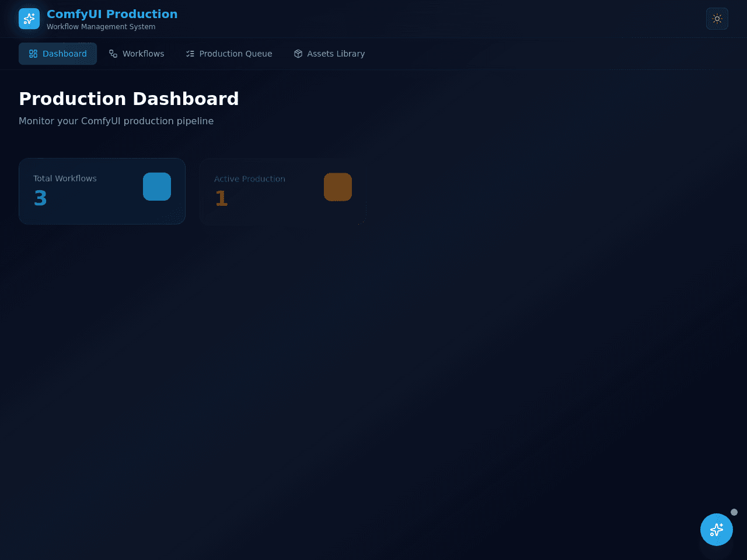Viewport: 747px width, 560px height.
Task: Click the Assets Library box icon
Action: (x=298, y=54)
